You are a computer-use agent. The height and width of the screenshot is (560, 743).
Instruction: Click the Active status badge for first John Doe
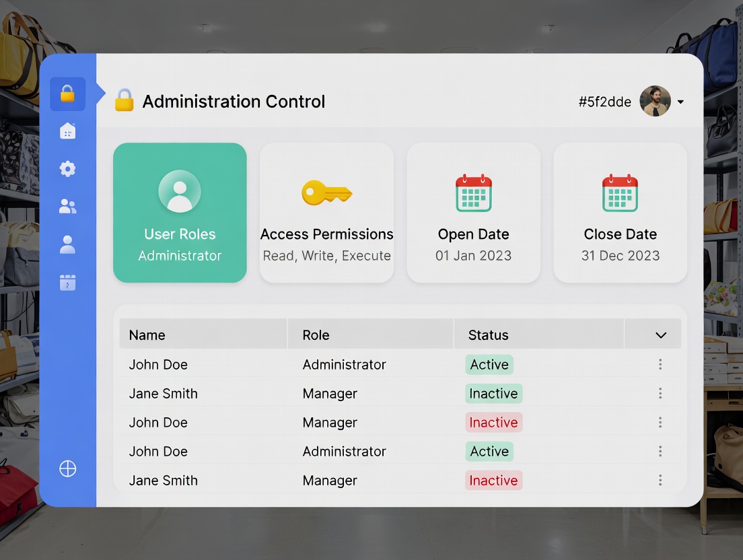tap(489, 365)
